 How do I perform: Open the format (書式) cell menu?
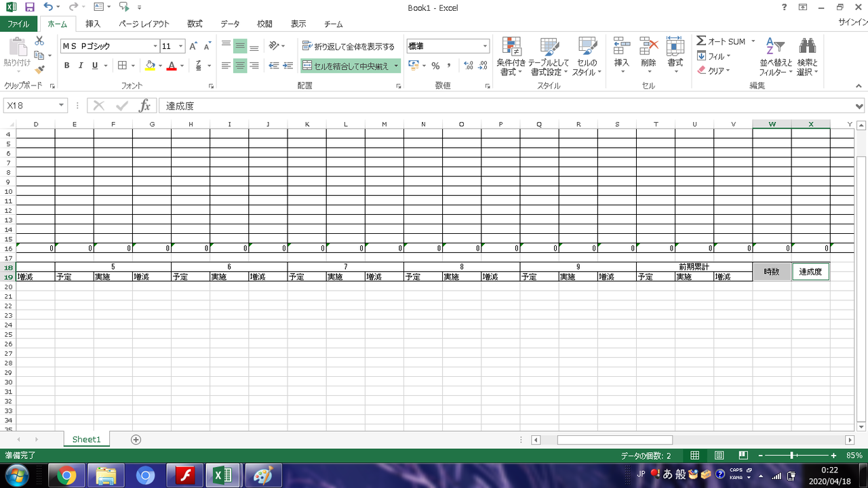pos(675,56)
